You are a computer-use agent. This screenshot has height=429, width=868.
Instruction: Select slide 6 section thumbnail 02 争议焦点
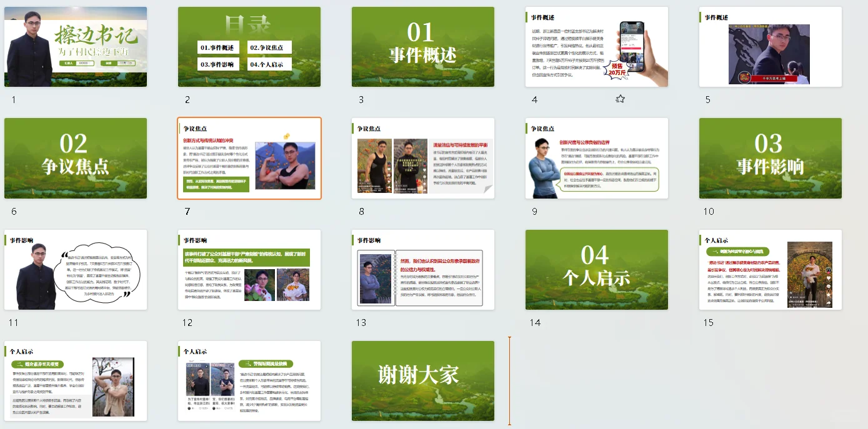(x=76, y=159)
